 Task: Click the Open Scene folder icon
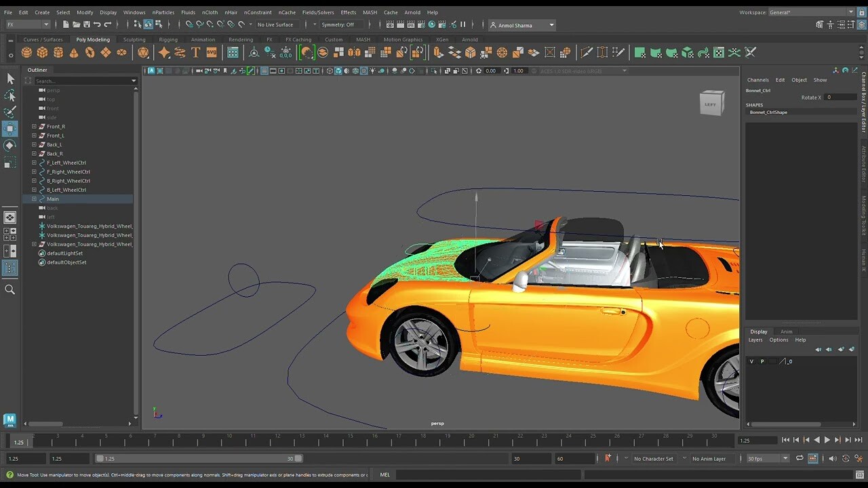[x=76, y=24]
